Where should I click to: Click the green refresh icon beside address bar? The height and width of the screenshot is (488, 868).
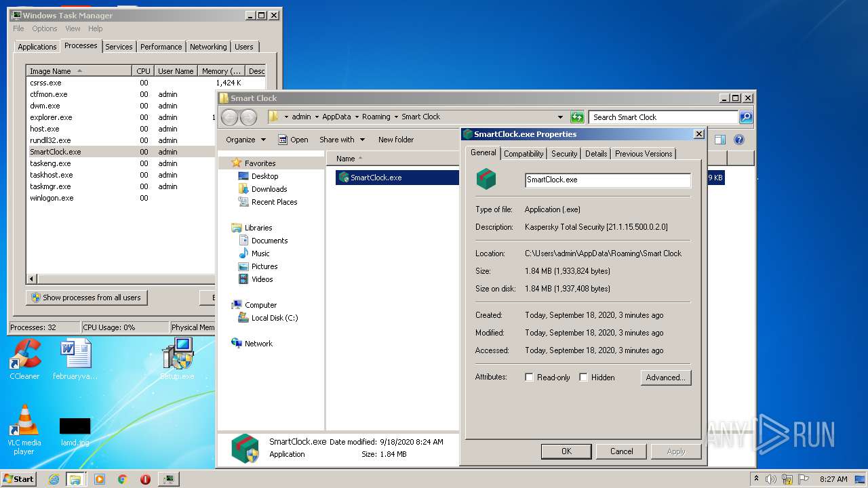577,117
